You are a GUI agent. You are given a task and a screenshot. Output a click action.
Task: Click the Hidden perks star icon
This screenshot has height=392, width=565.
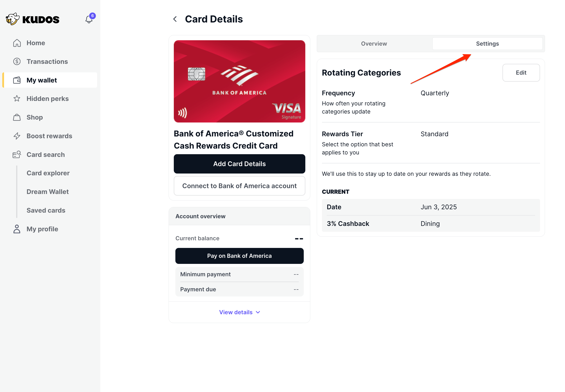17,98
